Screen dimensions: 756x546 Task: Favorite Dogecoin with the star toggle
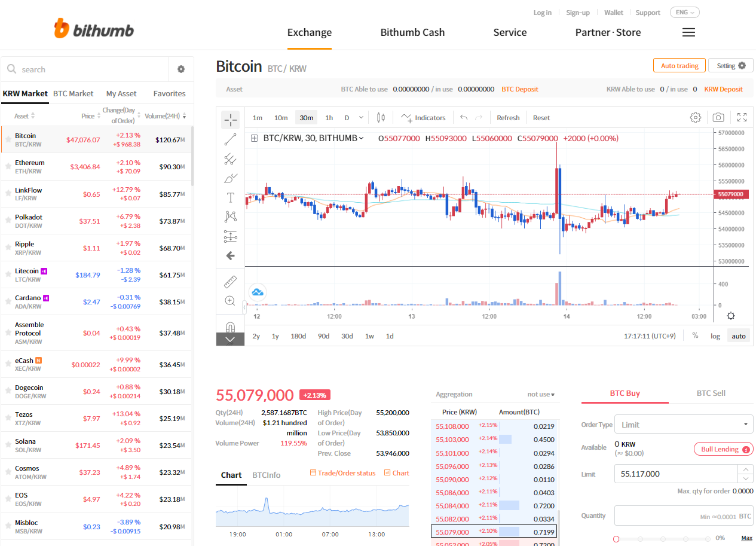8,392
